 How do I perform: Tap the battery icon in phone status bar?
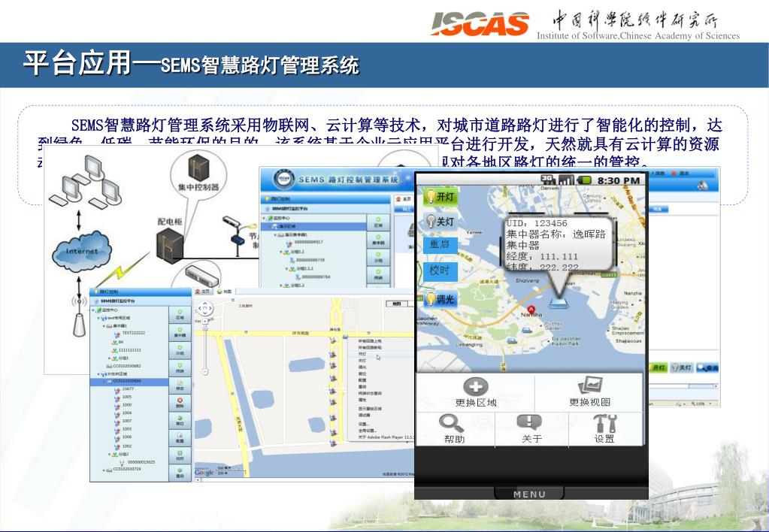click(x=585, y=180)
